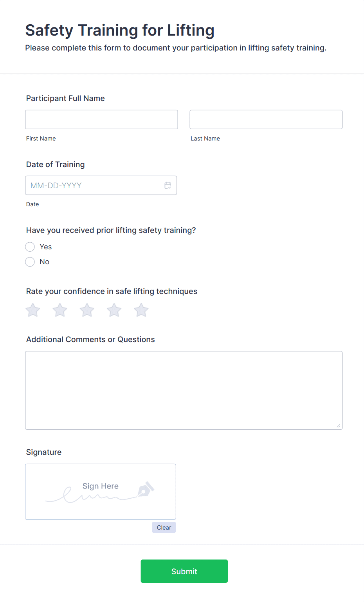Set confidence rating to the middle star

click(x=86, y=310)
